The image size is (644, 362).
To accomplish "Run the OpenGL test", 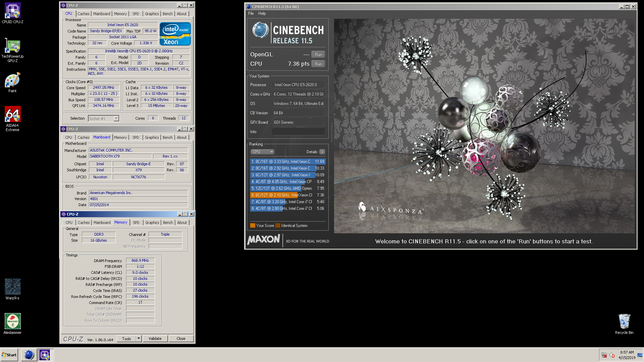I will click(318, 55).
